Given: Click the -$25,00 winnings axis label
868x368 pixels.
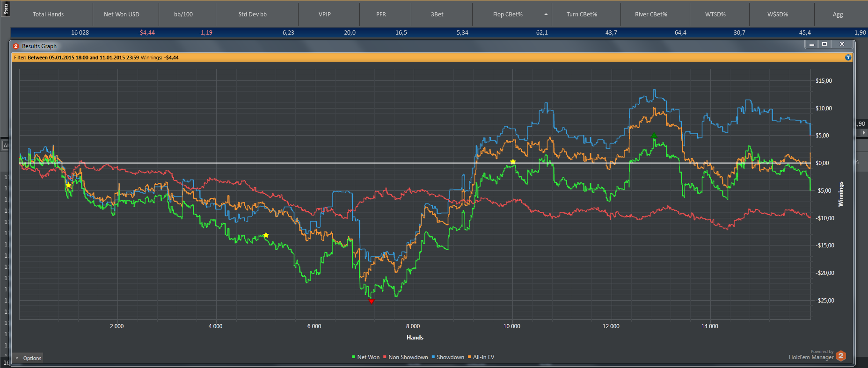Looking at the screenshot, I should pos(824,301).
